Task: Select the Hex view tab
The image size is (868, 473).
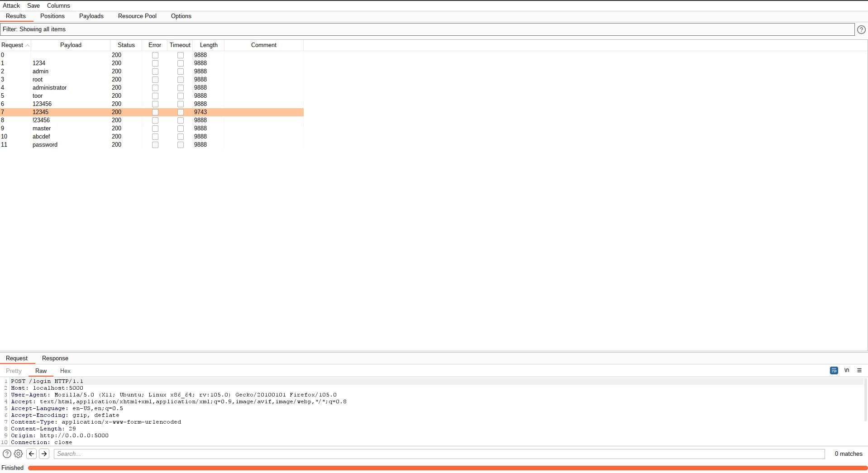Action: (65, 371)
